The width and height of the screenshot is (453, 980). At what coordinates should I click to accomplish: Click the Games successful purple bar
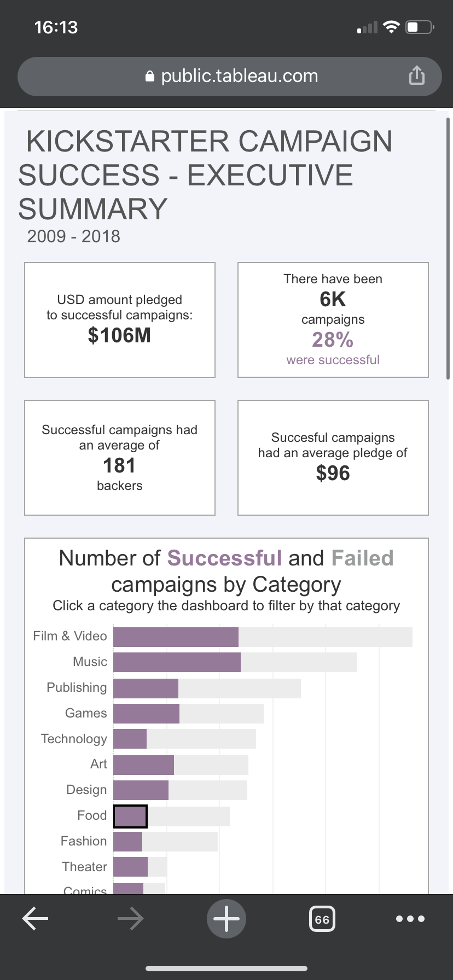(146, 714)
